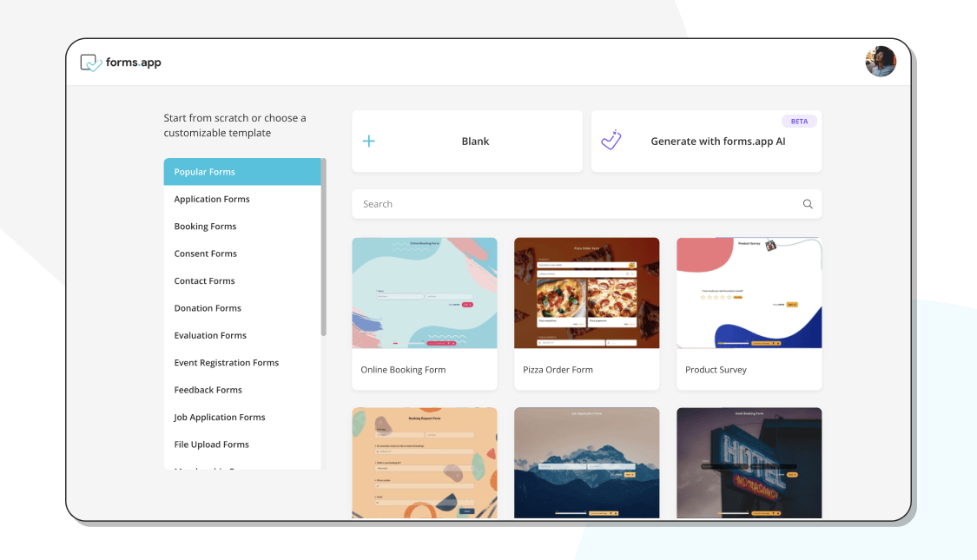Click the search magnifier icon
Viewport: 977px width, 560px height.
coord(807,203)
